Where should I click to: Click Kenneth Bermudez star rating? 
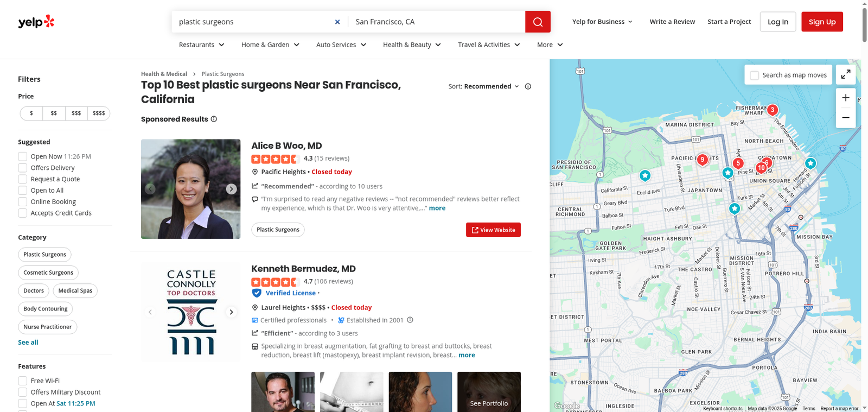pos(275,282)
